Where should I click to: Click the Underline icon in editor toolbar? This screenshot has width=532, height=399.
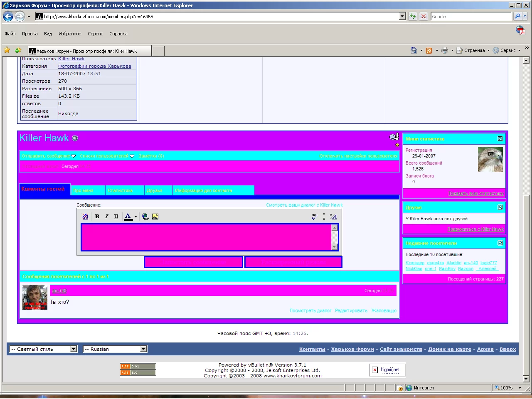116,217
